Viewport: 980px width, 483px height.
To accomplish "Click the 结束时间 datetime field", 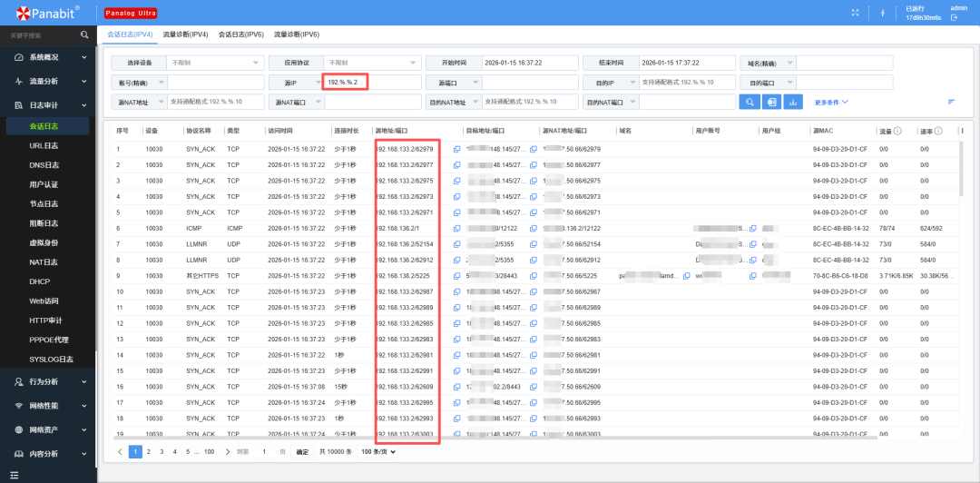I will [x=688, y=63].
